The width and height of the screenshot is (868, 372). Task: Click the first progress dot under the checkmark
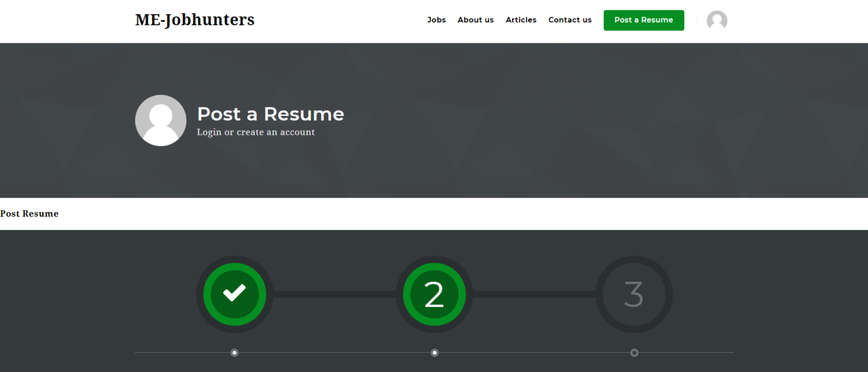click(234, 353)
